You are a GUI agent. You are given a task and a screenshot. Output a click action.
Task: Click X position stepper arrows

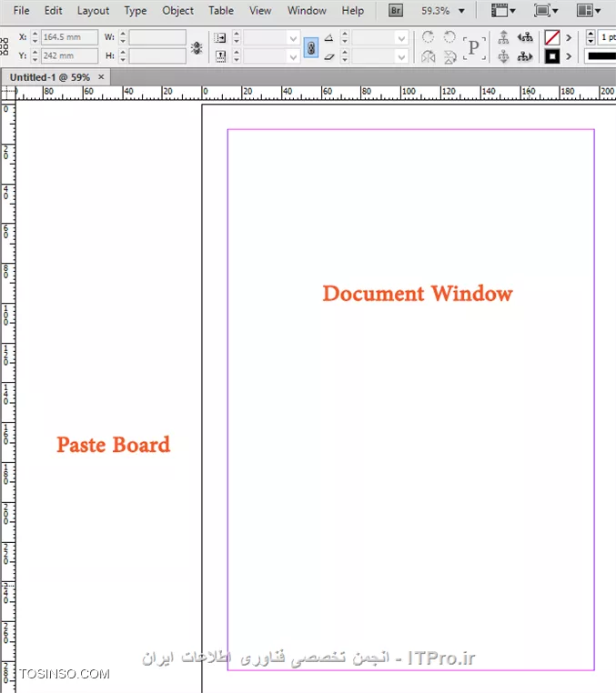point(35,37)
